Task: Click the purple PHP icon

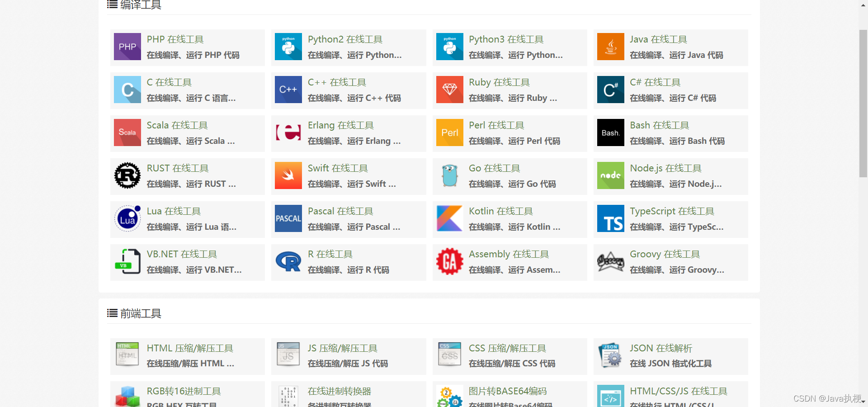Action: point(127,47)
